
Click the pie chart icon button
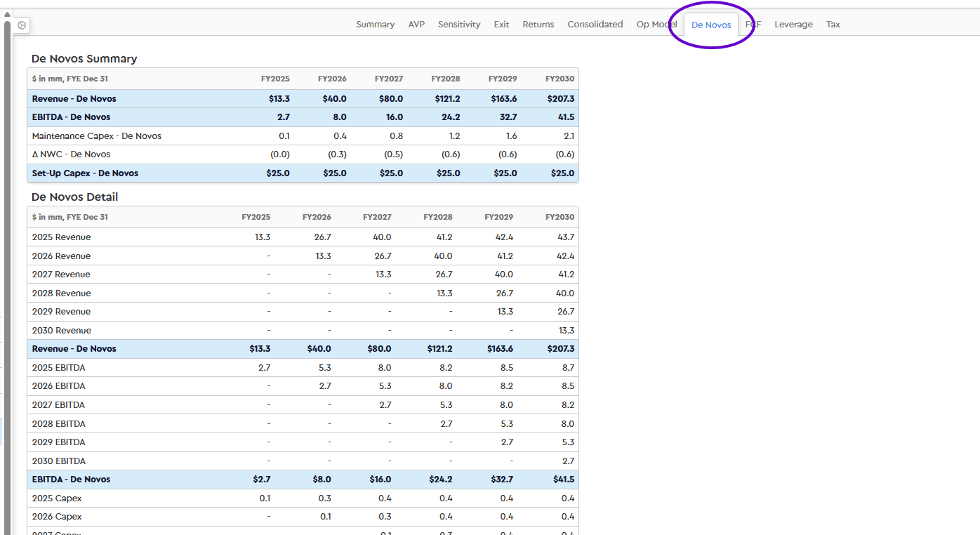pos(22,25)
